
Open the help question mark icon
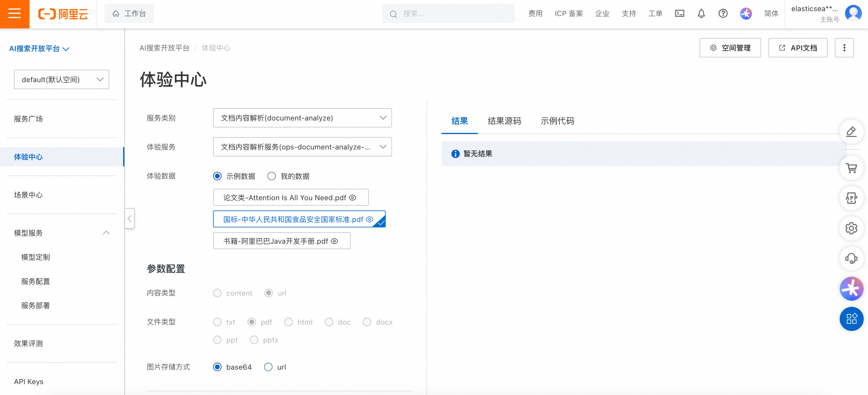click(723, 14)
